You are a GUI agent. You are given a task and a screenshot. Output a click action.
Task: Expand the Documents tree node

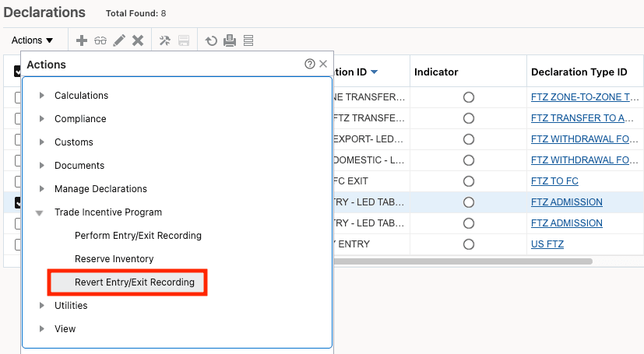[41, 166]
